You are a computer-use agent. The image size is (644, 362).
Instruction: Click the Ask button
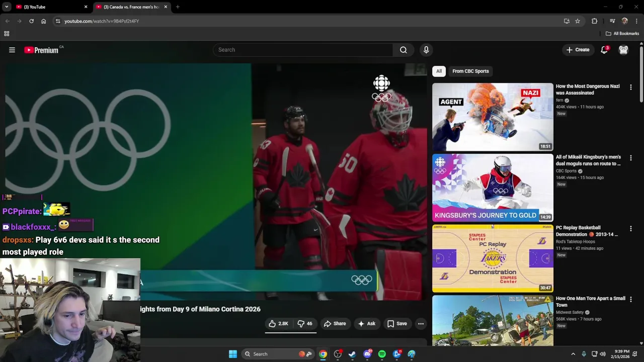click(x=367, y=324)
